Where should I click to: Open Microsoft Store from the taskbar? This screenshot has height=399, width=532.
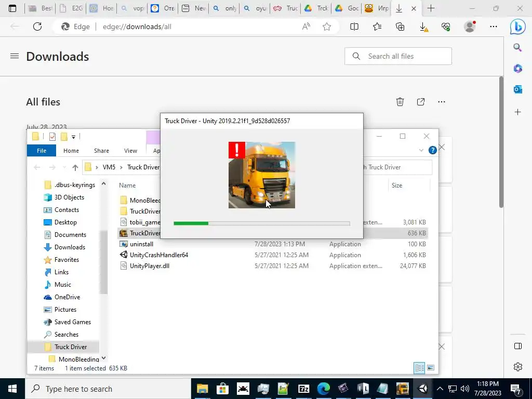pos(222,389)
